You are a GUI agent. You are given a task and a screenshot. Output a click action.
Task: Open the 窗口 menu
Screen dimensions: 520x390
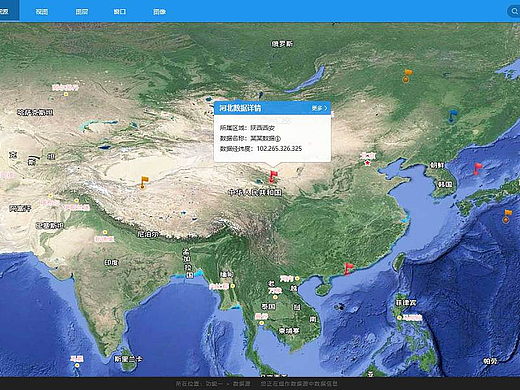tap(120, 12)
